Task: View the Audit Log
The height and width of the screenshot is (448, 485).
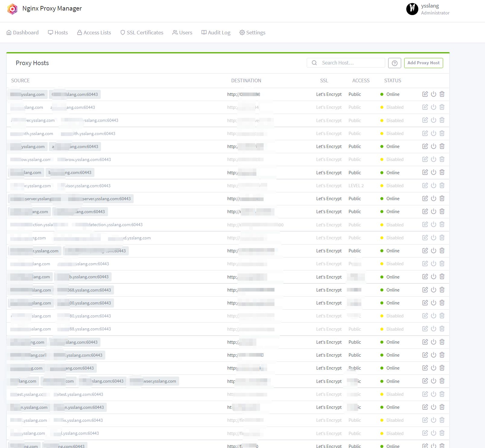Action: click(x=216, y=33)
